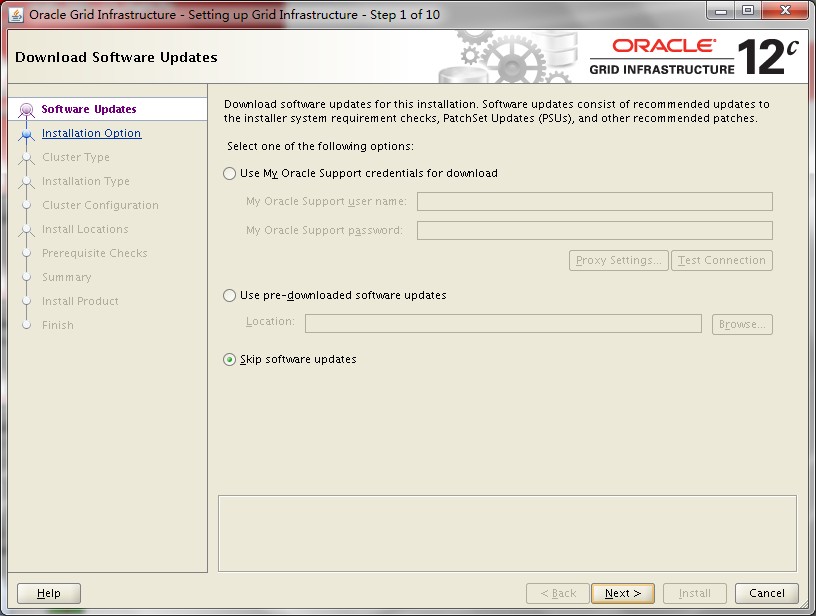Click the Download Software Updates heading
The width and height of the screenshot is (816, 616).
pos(117,57)
